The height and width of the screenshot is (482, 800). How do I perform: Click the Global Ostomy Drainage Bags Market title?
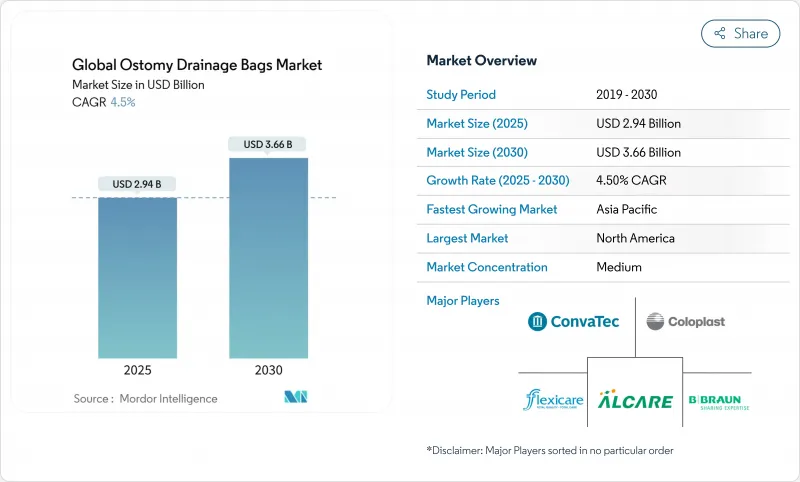(197, 66)
